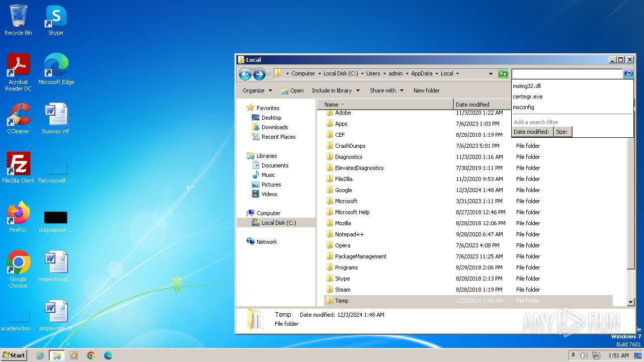The width and height of the screenshot is (644, 362).
Task: Launch FileZilla Client shortcut
Action: [x=18, y=167]
